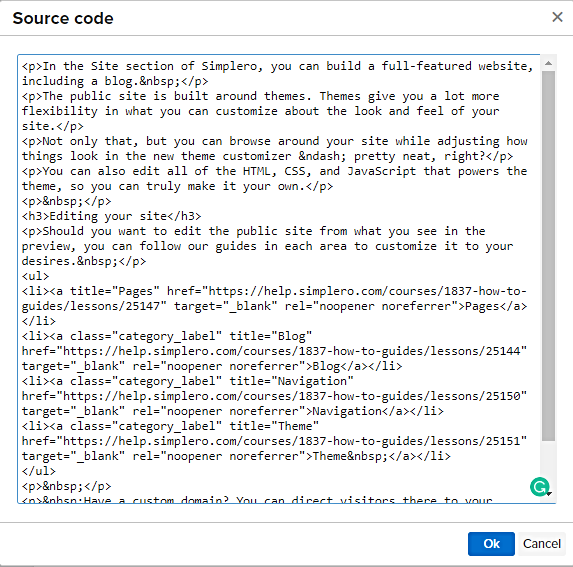Click the Navigation title attribute line
The height and width of the screenshot is (567, 573).
pyautogui.click(x=188, y=381)
